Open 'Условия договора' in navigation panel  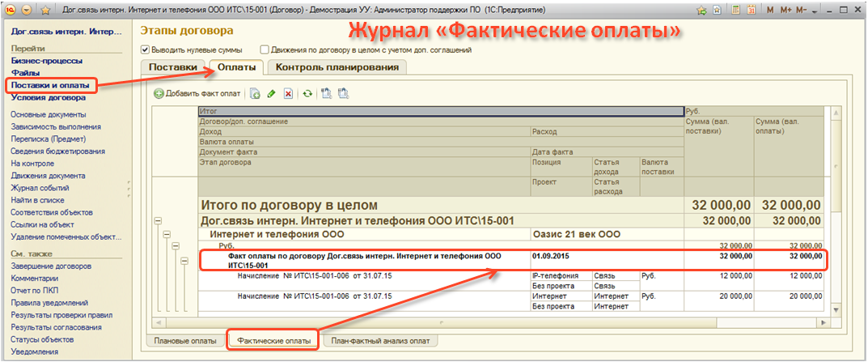(x=48, y=97)
